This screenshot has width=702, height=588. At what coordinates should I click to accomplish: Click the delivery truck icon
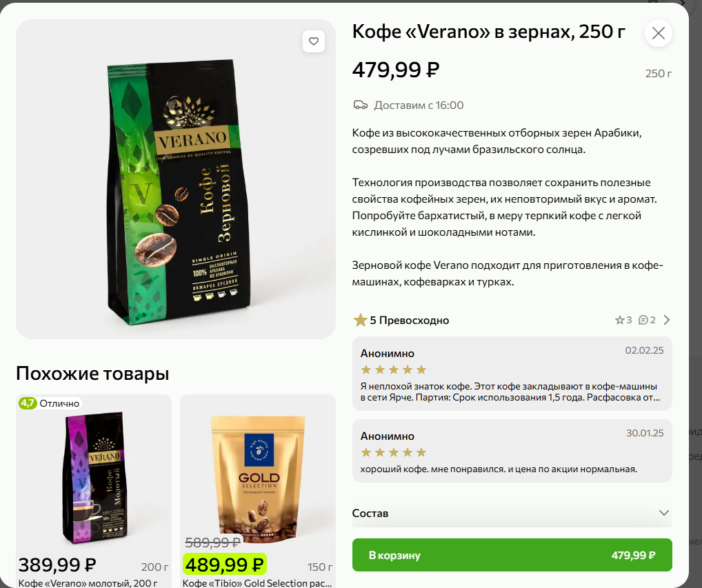coord(361,105)
